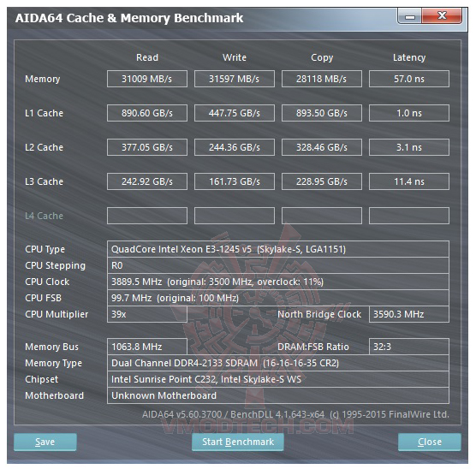Click the CPU FSB label
The image size is (476, 469).
pyautogui.click(x=43, y=298)
